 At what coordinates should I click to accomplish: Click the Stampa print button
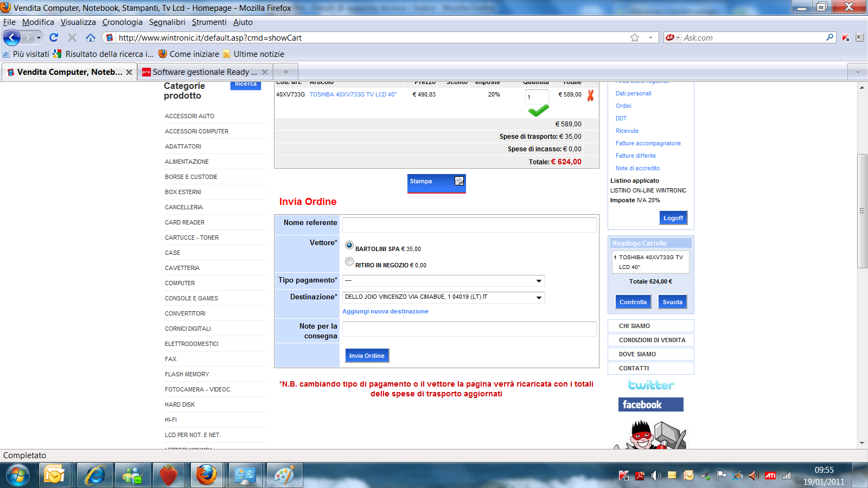click(436, 183)
